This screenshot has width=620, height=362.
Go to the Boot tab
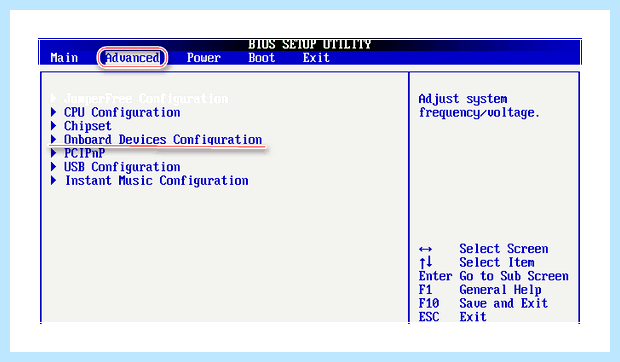click(x=262, y=58)
